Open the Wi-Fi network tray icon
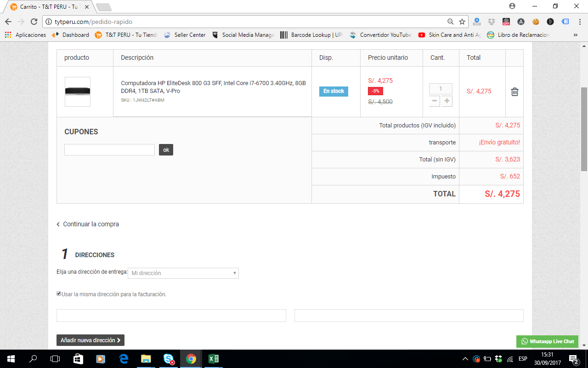The height and width of the screenshot is (368, 588). tap(510, 359)
